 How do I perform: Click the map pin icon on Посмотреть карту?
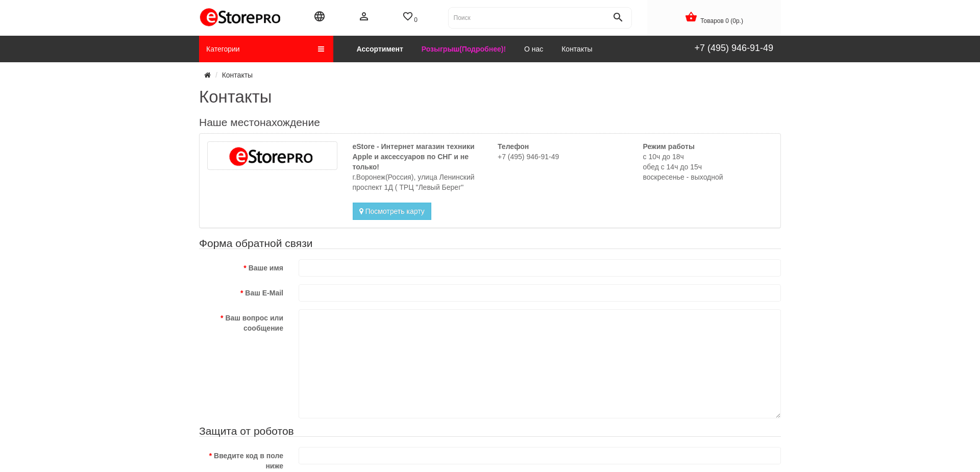361,211
